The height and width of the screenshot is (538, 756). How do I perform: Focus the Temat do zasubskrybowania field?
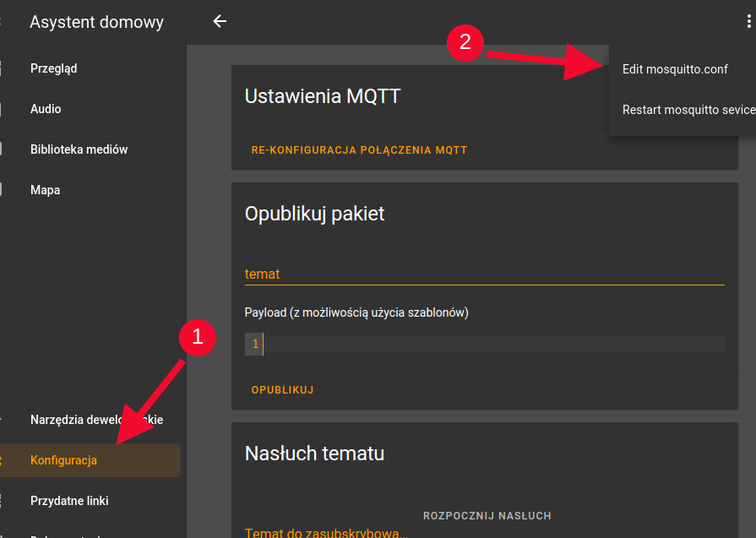(328, 532)
